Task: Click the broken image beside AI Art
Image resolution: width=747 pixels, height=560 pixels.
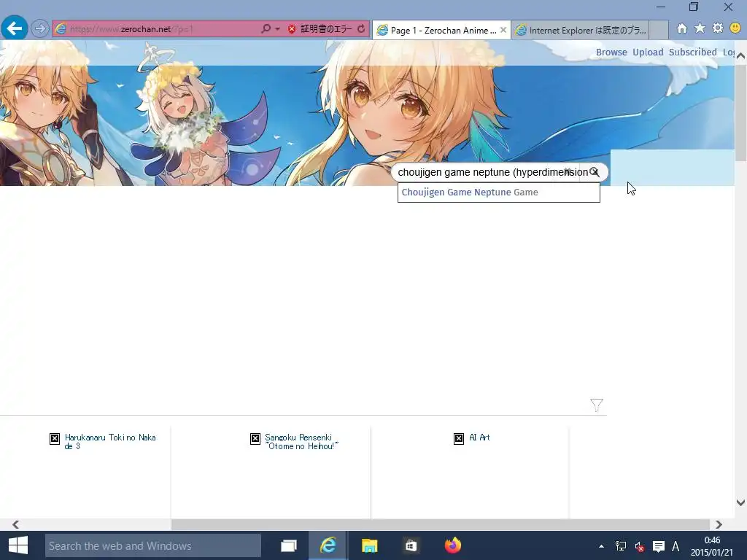Action: [x=459, y=438]
